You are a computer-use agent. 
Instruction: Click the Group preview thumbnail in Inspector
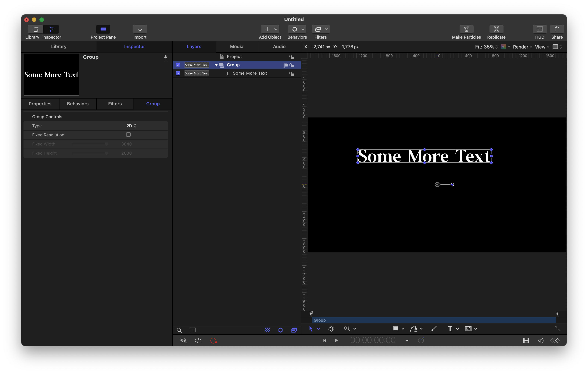click(x=52, y=74)
